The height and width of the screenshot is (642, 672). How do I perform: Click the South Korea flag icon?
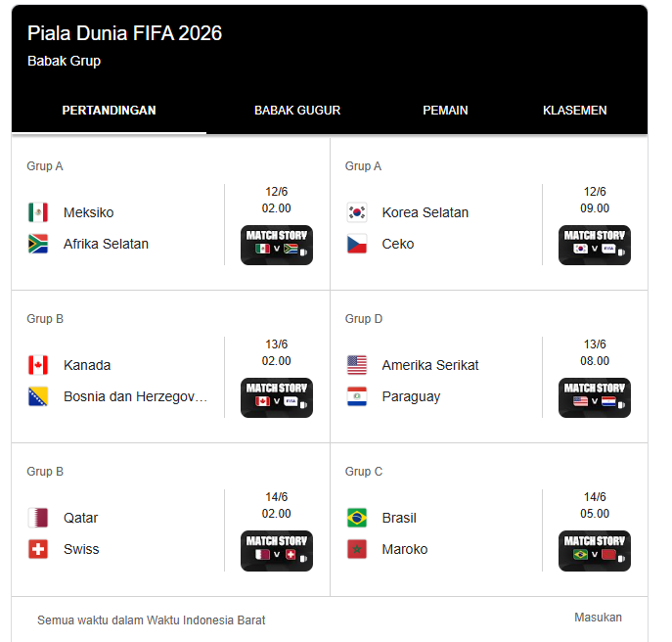[x=357, y=212]
